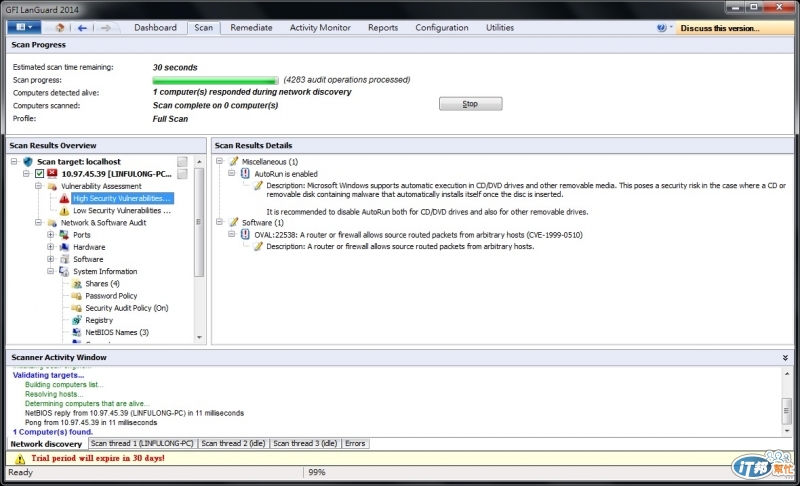Image resolution: width=800 pixels, height=486 pixels.
Task: Click Discuss this version link
Action: coord(719,28)
